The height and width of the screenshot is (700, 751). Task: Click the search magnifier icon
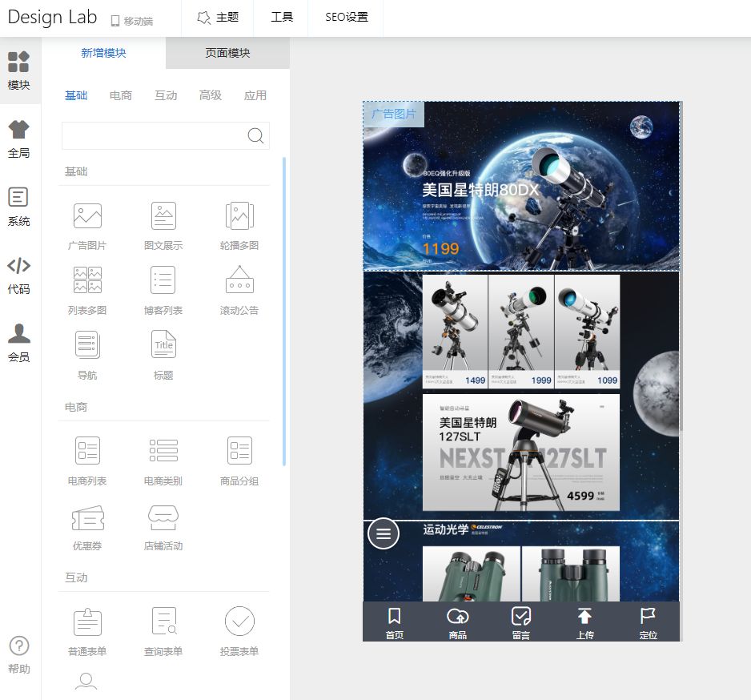pyautogui.click(x=255, y=135)
